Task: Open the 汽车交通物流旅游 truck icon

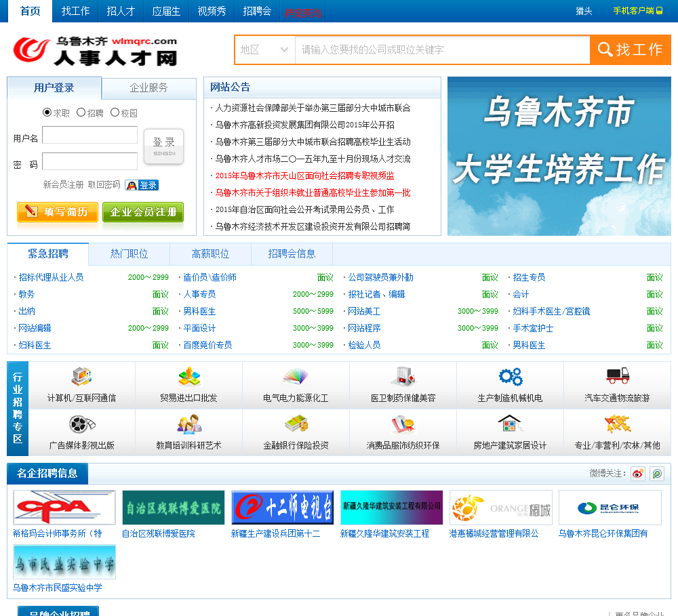Action: [x=618, y=376]
